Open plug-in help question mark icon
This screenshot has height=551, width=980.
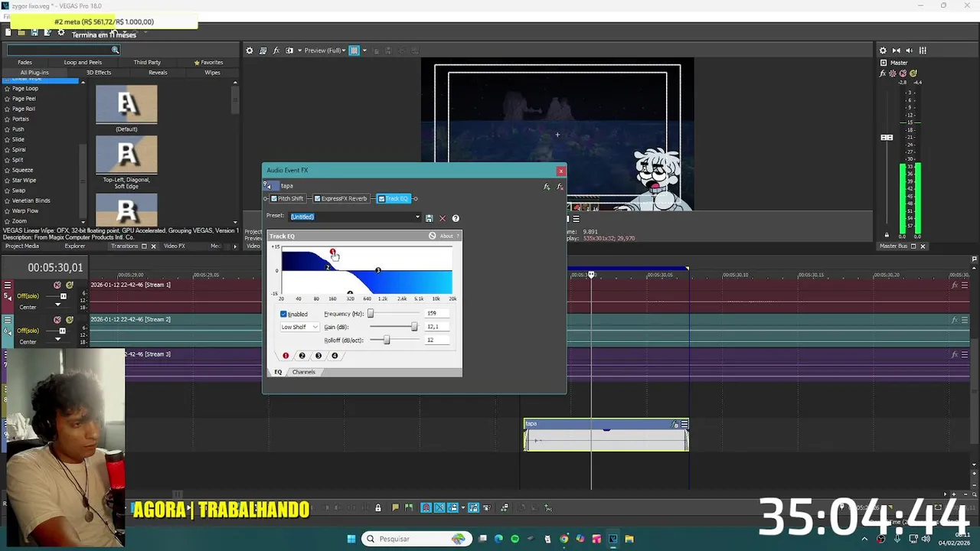click(x=456, y=218)
